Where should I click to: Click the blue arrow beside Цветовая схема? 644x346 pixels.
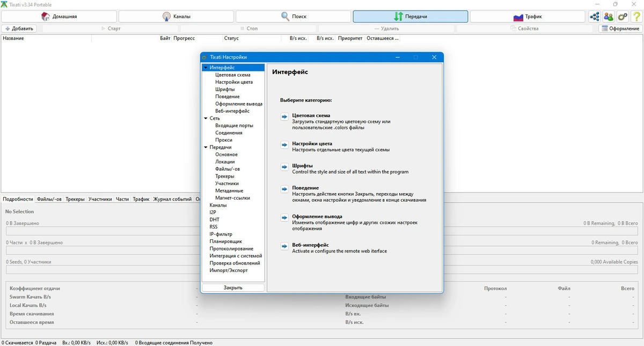284,116
